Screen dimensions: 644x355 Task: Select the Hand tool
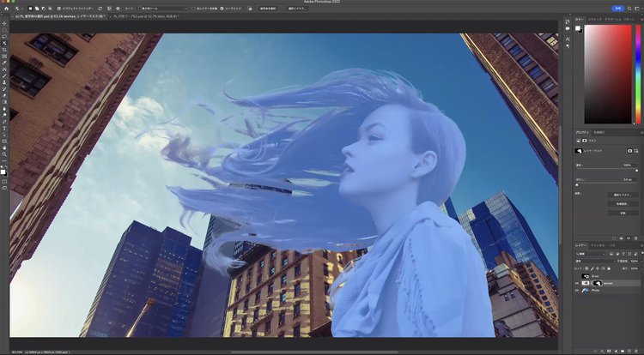click(x=4, y=147)
